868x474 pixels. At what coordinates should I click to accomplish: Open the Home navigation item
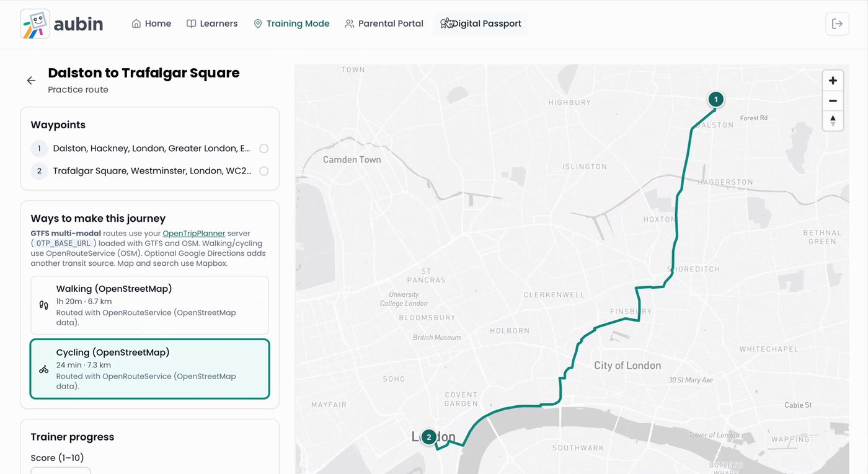(151, 24)
